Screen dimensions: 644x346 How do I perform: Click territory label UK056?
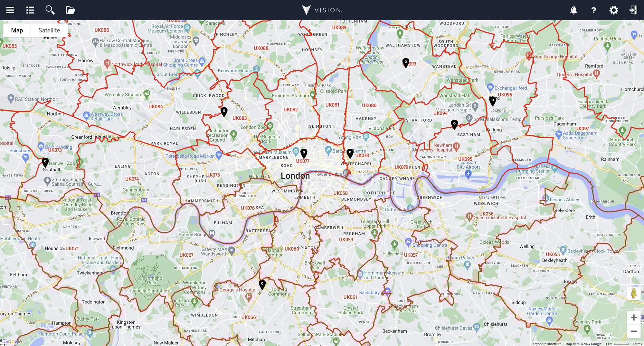(x=486, y=214)
